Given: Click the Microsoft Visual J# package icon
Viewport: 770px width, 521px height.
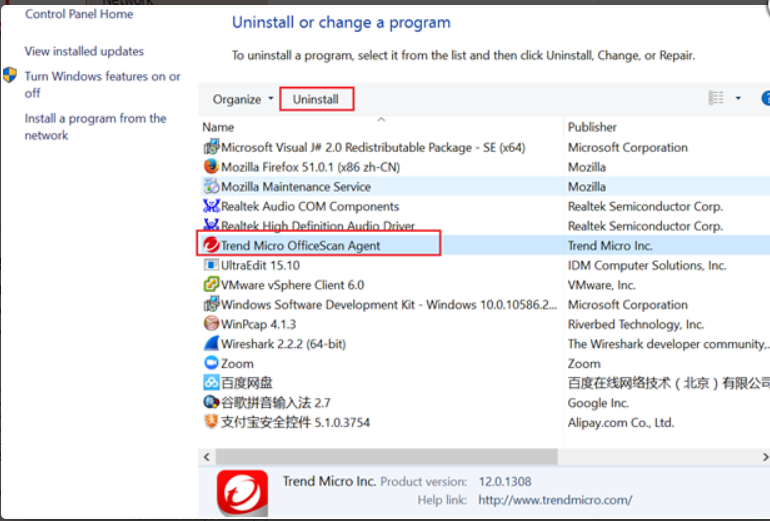Looking at the screenshot, I should [211, 147].
